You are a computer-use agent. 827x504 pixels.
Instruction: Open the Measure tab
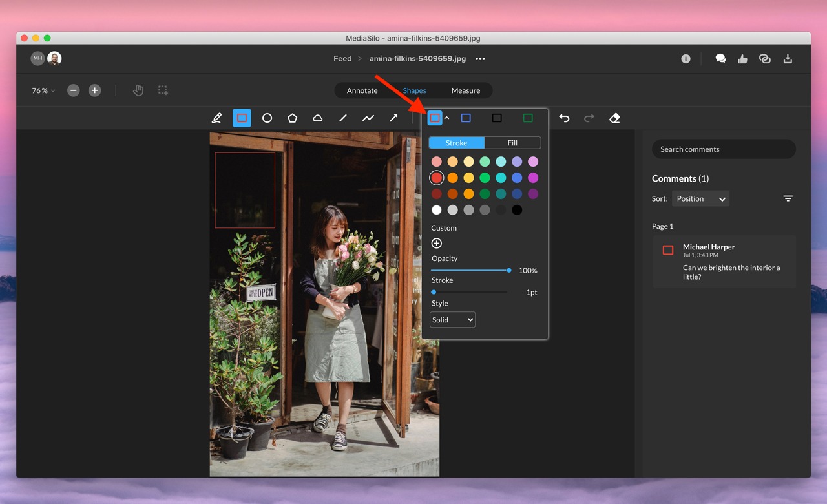(465, 90)
